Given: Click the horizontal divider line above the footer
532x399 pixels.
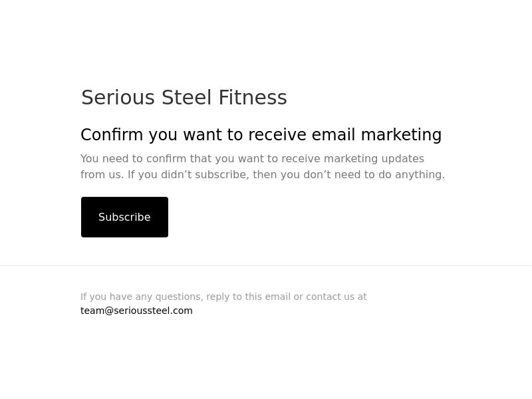Looking at the screenshot, I should click(266, 265).
